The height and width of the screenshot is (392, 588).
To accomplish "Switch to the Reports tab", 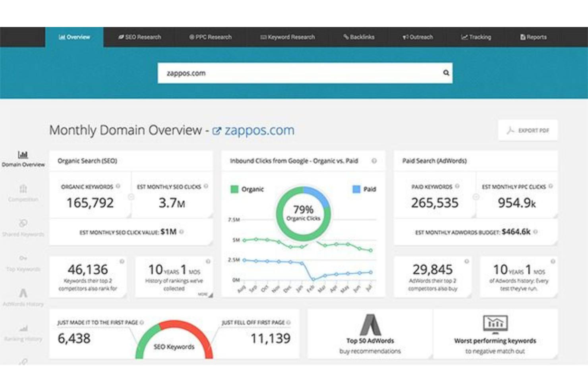I will [533, 37].
